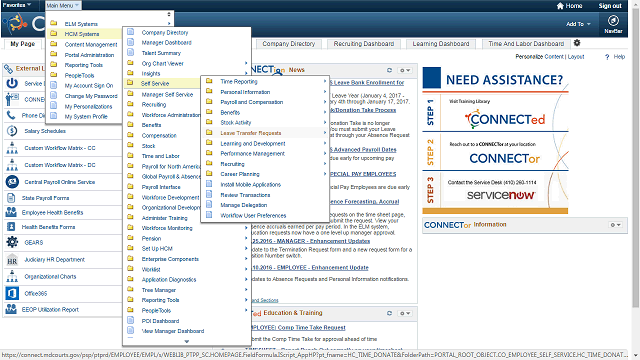The image size is (640, 360).
Task: Select HCM Systems in Main Menu
Action: (x=82, y=34)
